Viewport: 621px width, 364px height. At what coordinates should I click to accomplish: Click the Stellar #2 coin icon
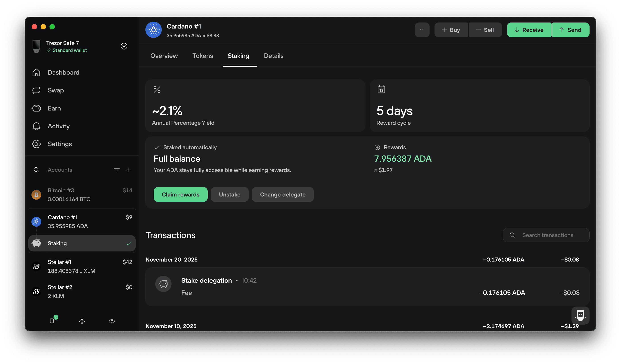click(x=36, y=292)
